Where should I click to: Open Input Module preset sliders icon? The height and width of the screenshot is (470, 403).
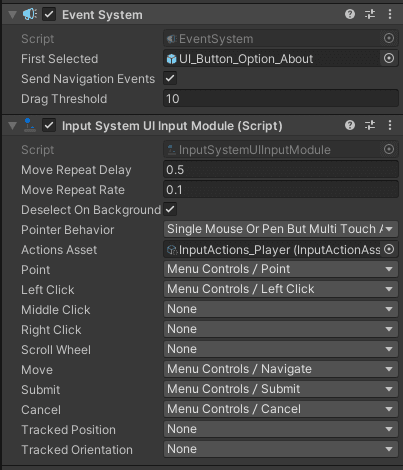370,125
